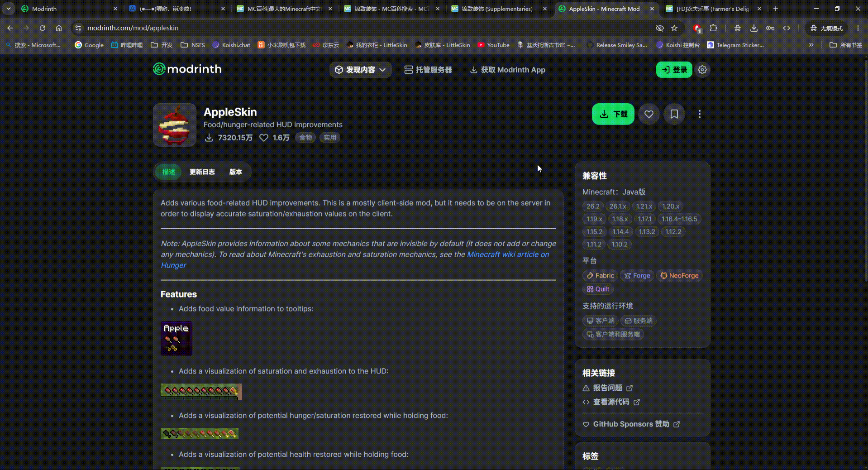
Task: Expand hidden bookmarks chevron
Action: [x=811, y=45]
